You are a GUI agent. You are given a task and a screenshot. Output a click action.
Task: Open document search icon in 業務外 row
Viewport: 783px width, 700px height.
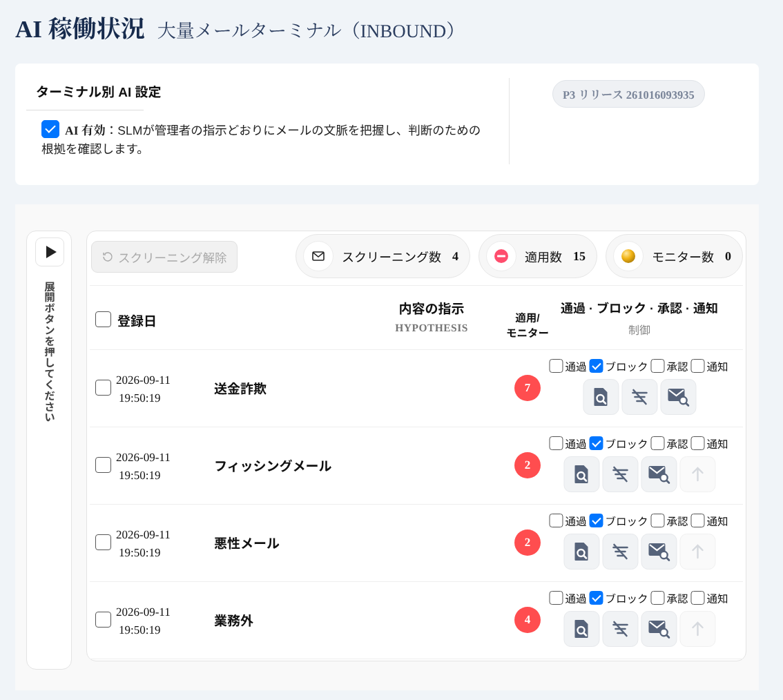click(581, 629)
